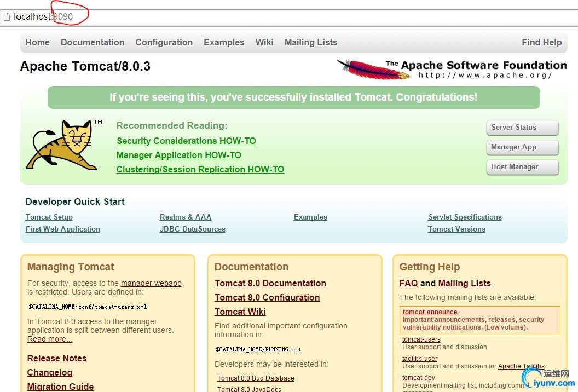Click the http://www.apache.org/ text

[485, 75]
